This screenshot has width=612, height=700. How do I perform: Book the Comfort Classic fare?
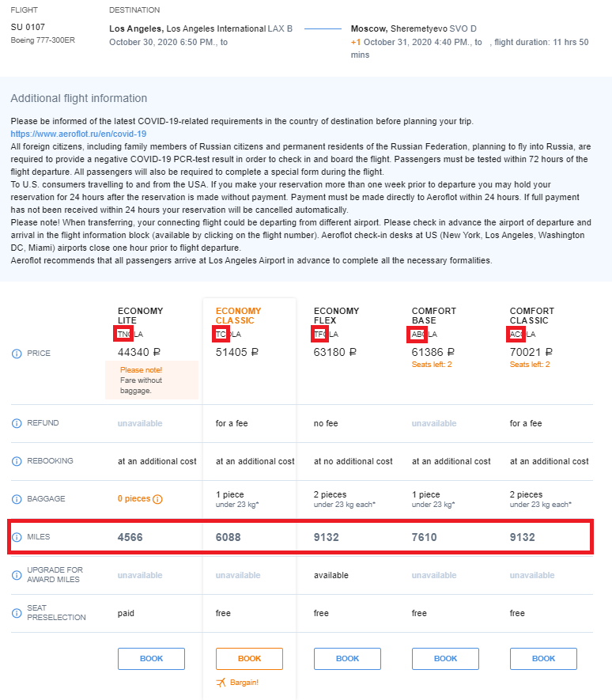click(543, 659)
